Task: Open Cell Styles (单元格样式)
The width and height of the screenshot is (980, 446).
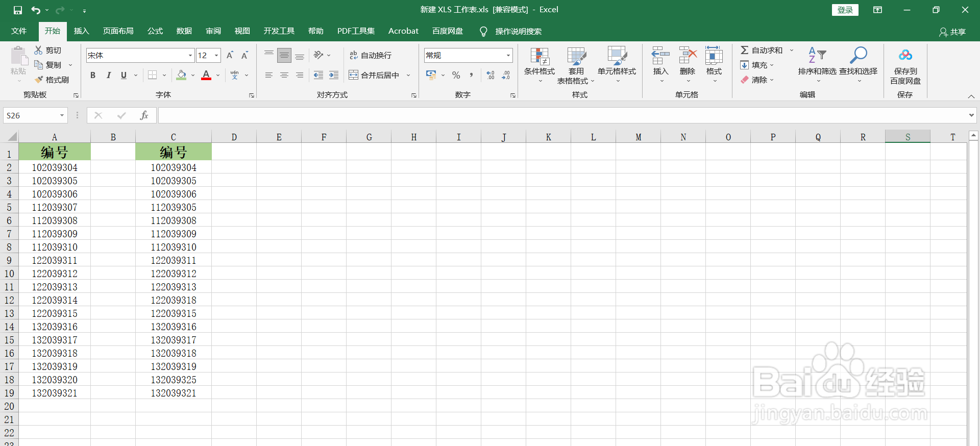Action: pos(617,65)
